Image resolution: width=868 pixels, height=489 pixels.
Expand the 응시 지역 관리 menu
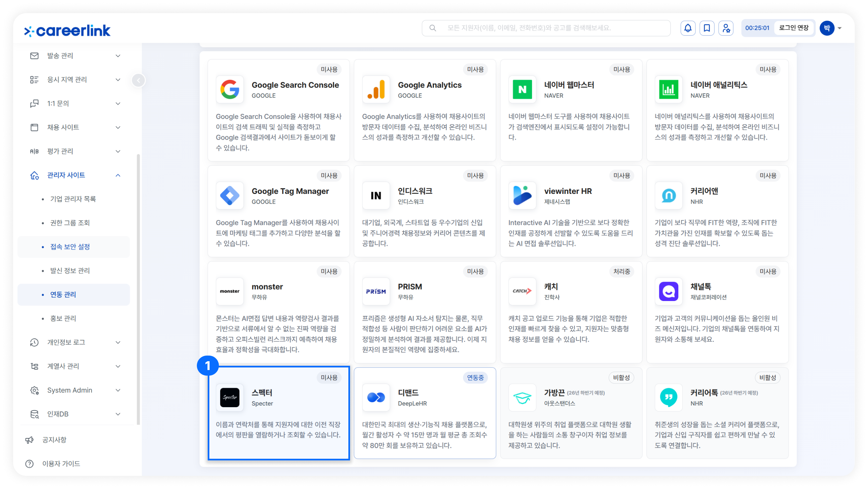tap(118, 80)
